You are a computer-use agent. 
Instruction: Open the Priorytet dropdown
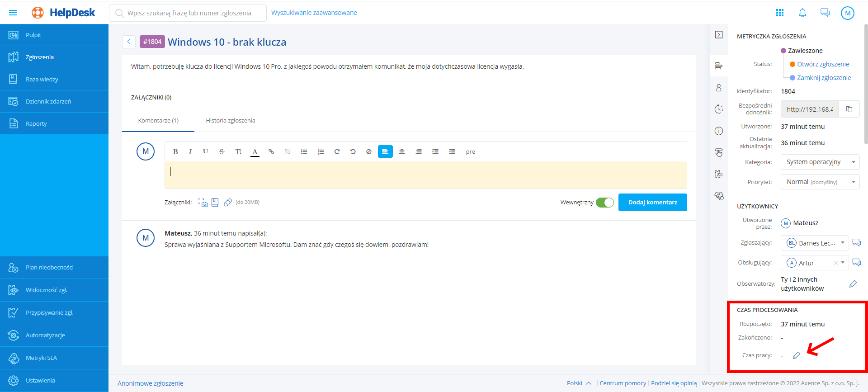pyautogui.click(x=820, y=182)
